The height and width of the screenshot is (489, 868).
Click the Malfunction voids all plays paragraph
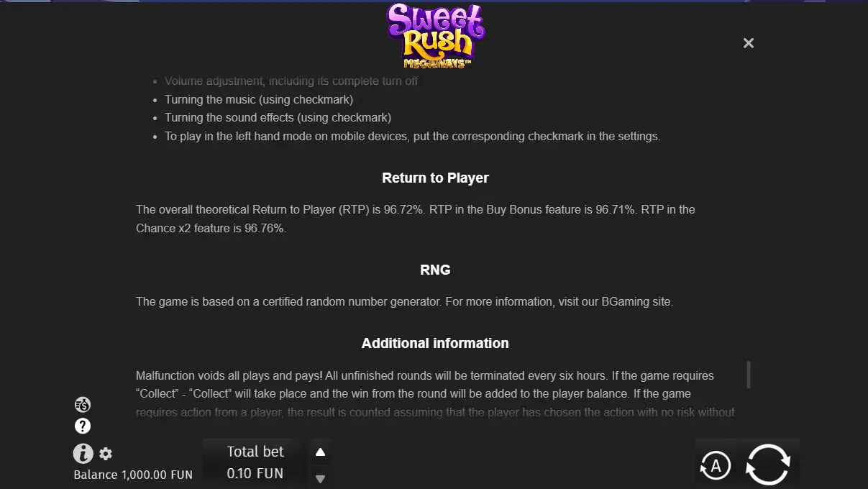435,394
